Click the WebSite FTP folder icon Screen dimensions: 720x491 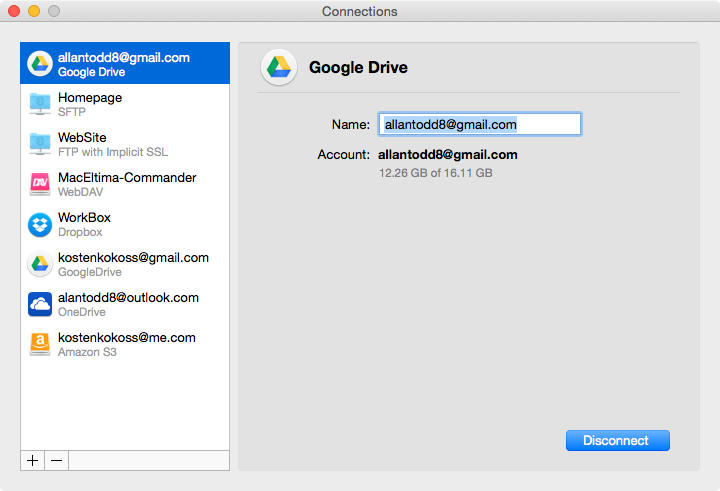(x=40, y=144)
